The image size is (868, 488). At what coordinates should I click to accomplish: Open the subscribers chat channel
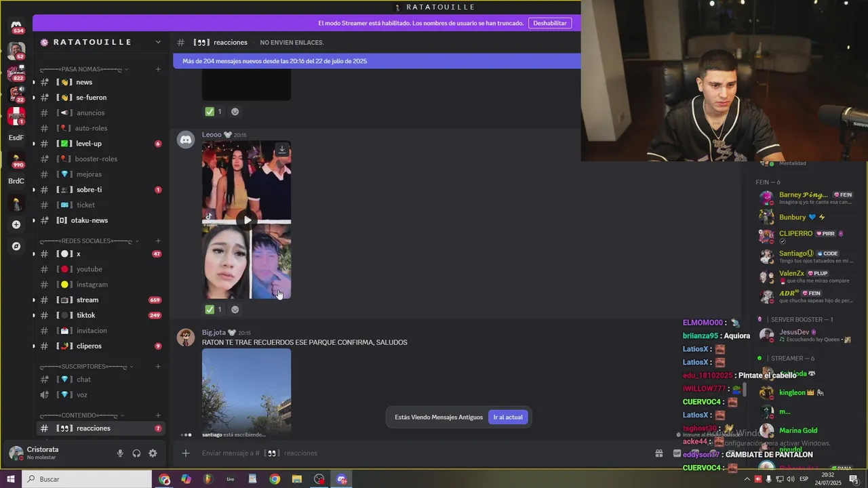pyautogui.click(x=100, y=380)
